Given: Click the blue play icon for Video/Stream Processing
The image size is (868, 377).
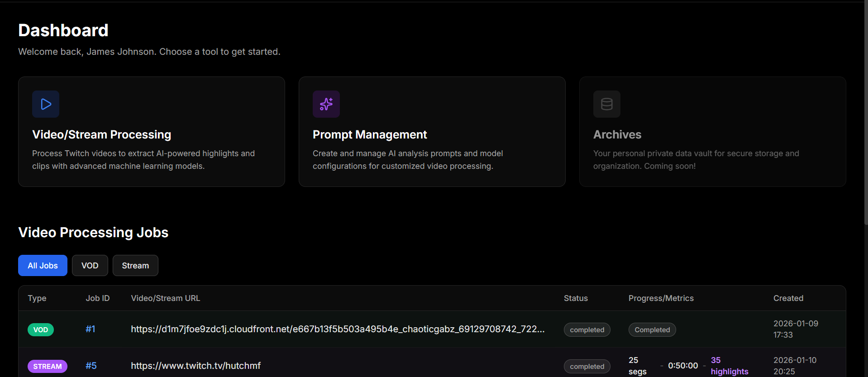Looking at the screenshot, I should pyautogui.click(x=46, y=104).
